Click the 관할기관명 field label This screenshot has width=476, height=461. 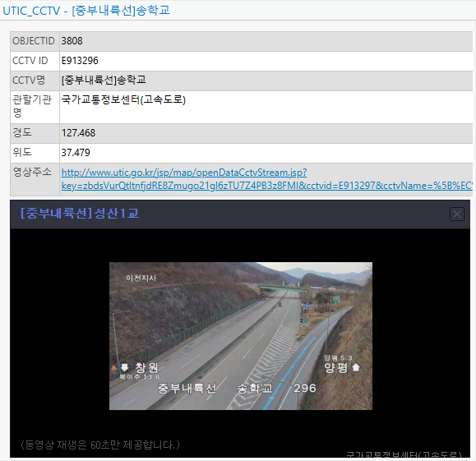pyautogui.click(x=32, y=106)
